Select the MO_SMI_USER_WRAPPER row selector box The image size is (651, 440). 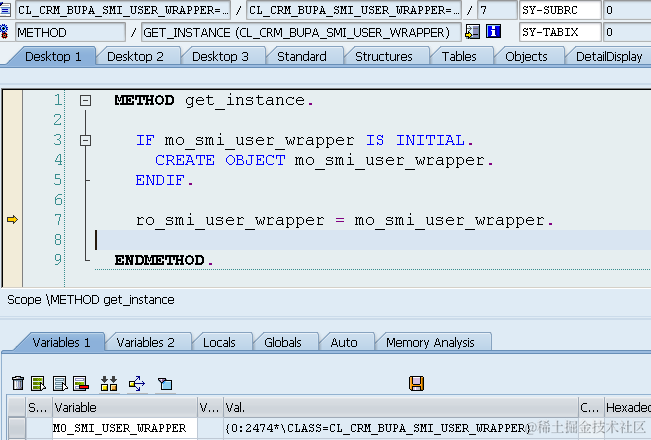pyautogui.click(x=17, y=428)
